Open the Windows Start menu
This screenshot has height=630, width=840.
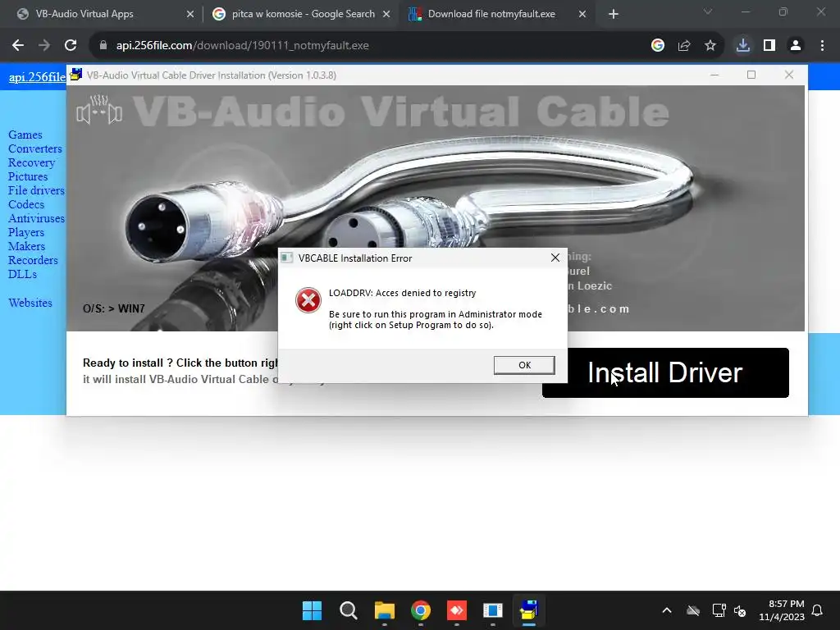click(312, 610)
